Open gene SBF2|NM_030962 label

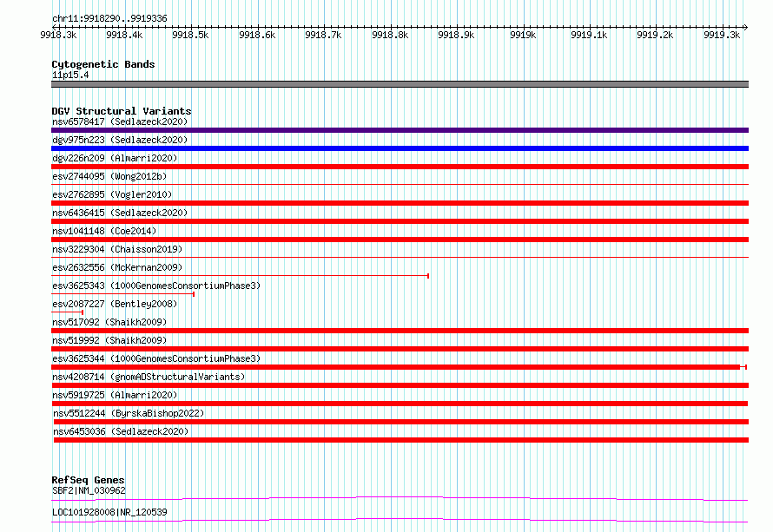[89, 490]
